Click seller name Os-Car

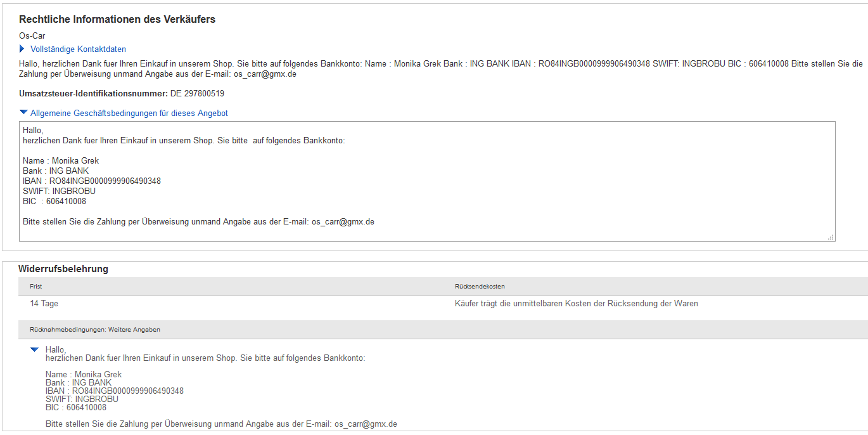tap(32, 36)
